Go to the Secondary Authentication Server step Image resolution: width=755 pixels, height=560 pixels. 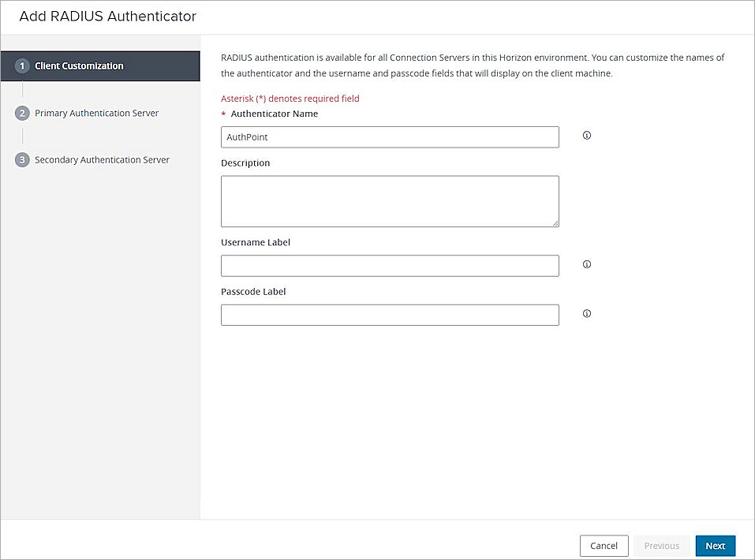[x=102, y=159]
